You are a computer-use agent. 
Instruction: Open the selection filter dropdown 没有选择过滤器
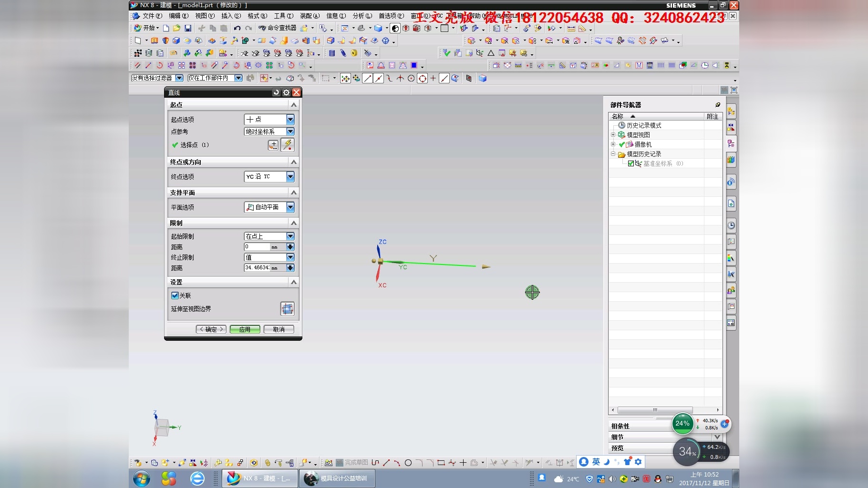click(157, 78)
